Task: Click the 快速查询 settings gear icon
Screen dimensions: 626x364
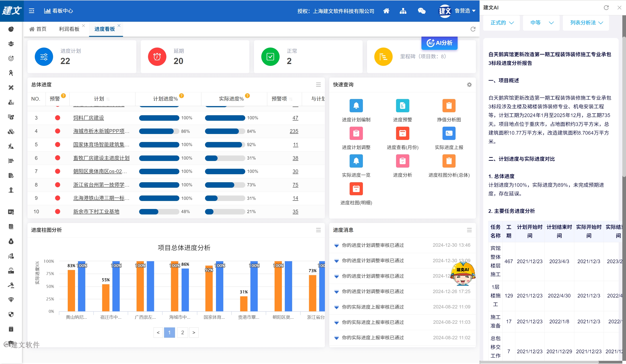Action: pyautogui.click(x=469, y=85)
